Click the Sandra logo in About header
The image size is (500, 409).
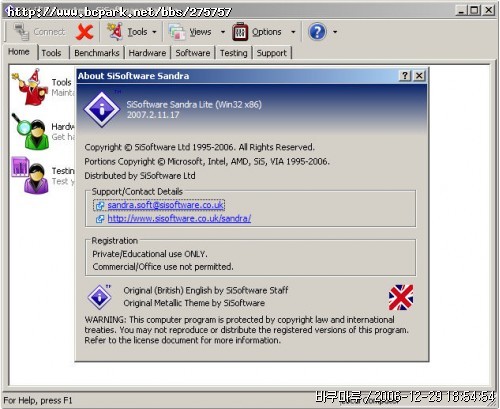[102, 109]
